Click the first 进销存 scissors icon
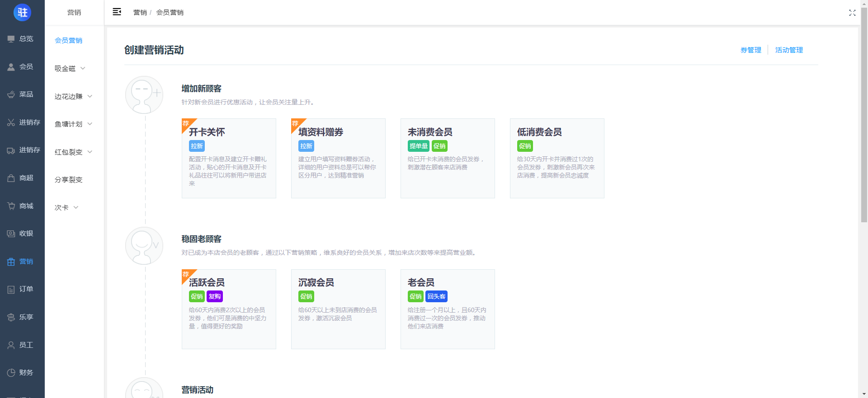The image size is (868, 398). pyautogui.click(x=11, y=122)
